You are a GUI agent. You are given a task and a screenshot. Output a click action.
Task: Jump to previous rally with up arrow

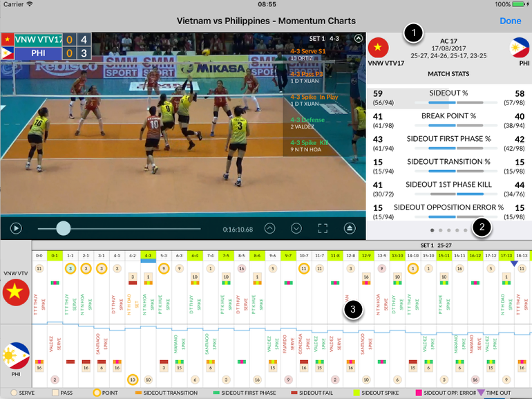coord(270,228)
